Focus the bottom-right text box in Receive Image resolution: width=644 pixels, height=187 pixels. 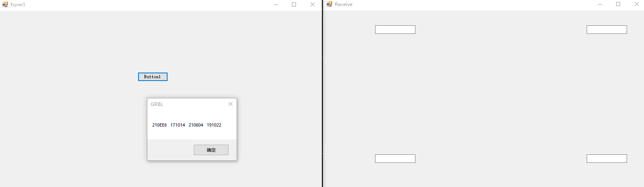click(x=607, y=159)
